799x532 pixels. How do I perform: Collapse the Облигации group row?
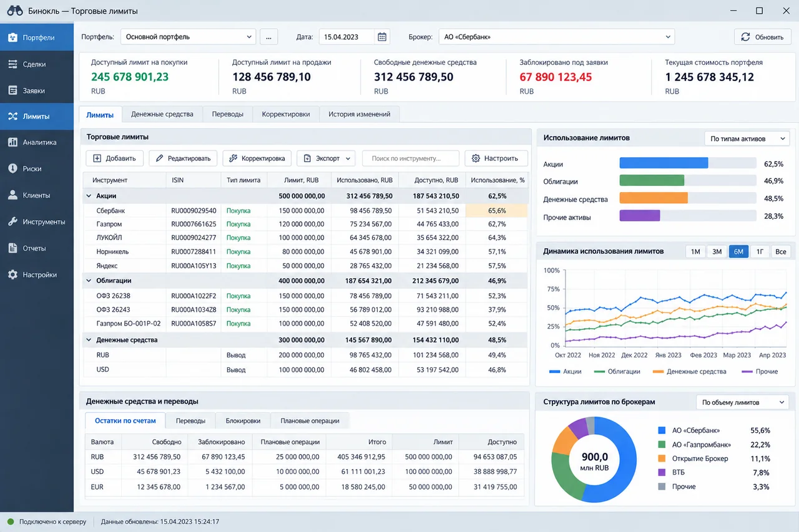click(x=89, y=281)
